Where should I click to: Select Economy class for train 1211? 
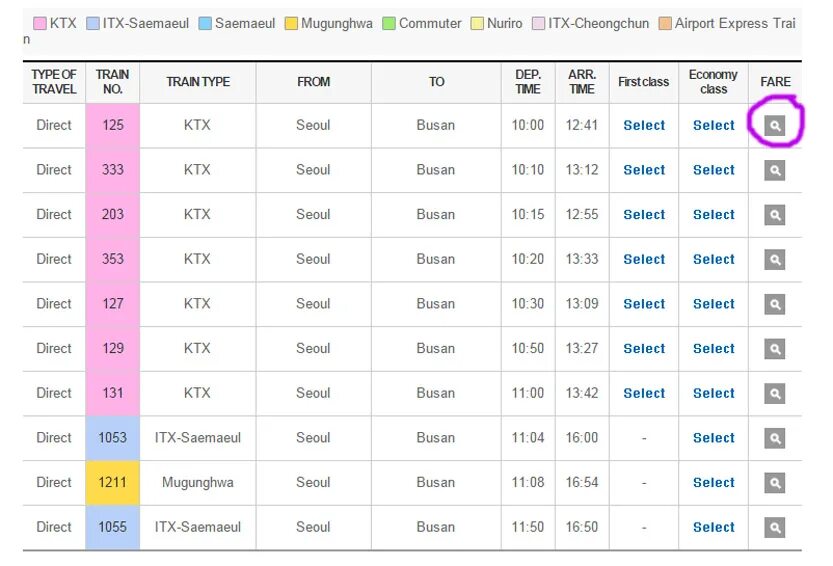coord(713,483)
